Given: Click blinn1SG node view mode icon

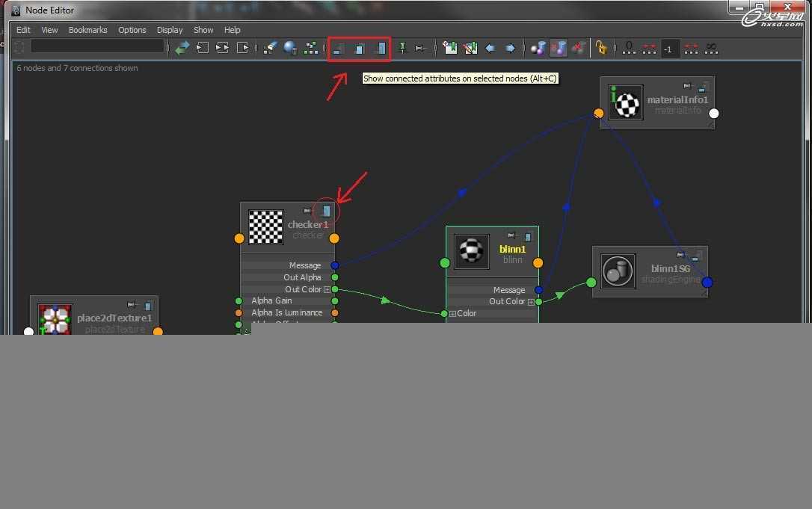Looking at the screenshot, I should click(x=695, y=256).
